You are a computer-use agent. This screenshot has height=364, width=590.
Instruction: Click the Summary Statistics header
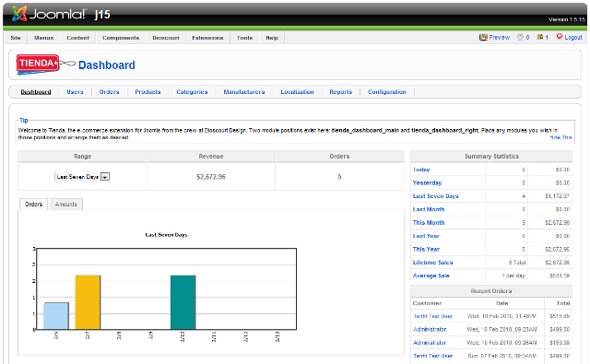coord(491,156)
